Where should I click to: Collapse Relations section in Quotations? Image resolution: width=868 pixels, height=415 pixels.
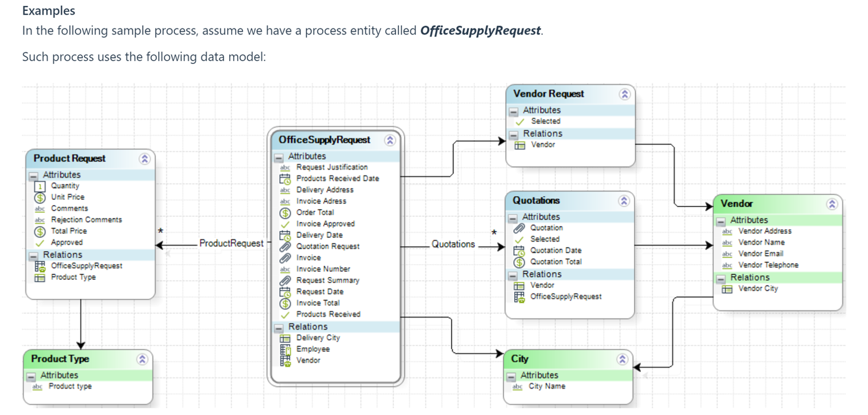(513, 275)
